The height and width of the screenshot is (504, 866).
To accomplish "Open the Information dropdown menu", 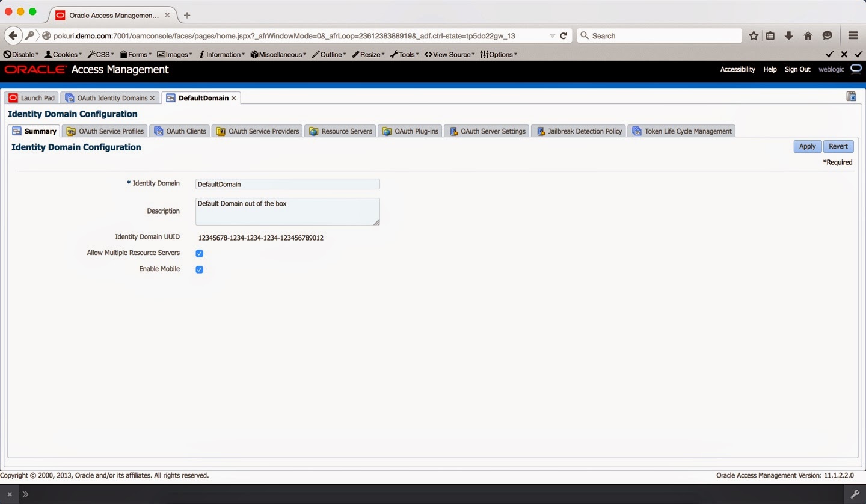I will (x=222, y=54).
